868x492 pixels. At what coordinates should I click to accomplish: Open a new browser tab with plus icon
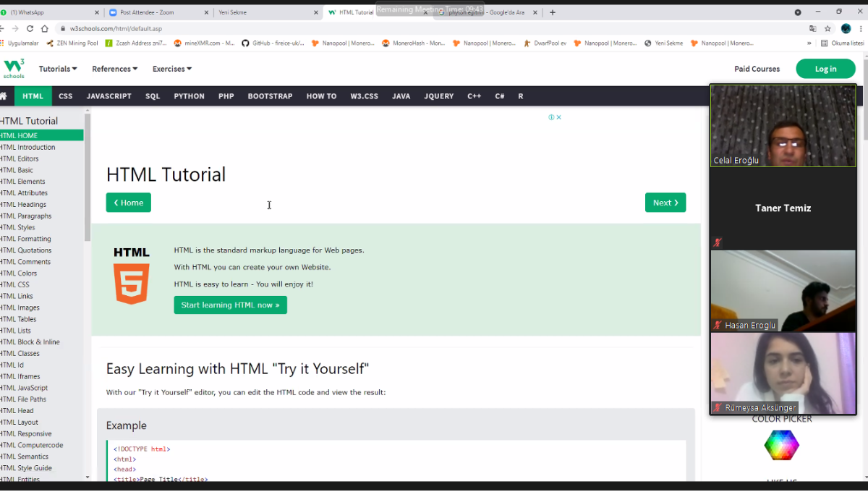(x=553, y=12)
